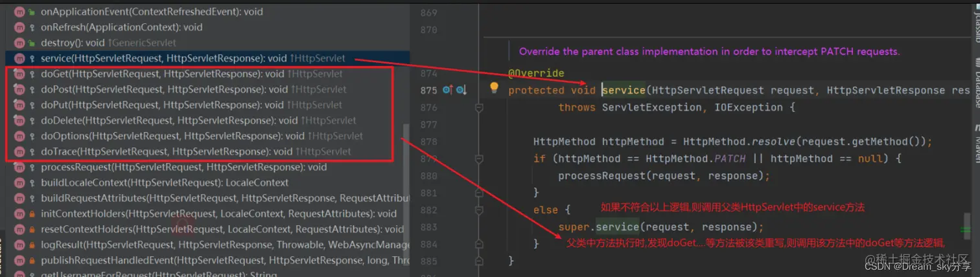Click the method icon beside doDelete

click(x=19, y=120)
